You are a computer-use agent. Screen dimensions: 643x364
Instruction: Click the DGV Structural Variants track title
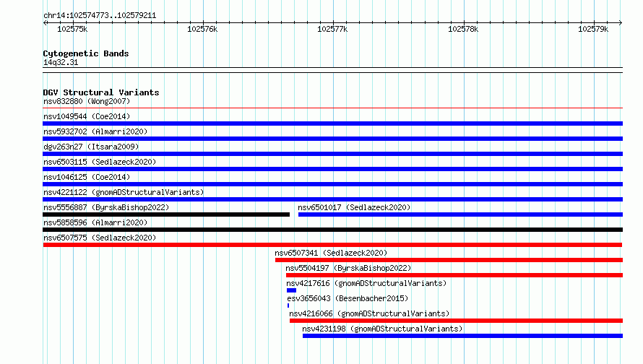pos(101,92)
